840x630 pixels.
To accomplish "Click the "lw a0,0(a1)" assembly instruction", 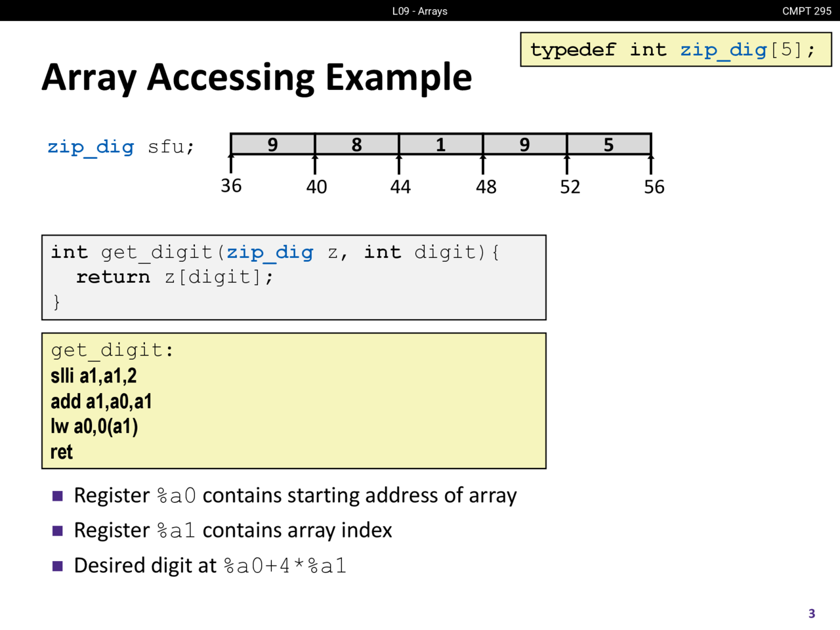I will click(94, 427).
